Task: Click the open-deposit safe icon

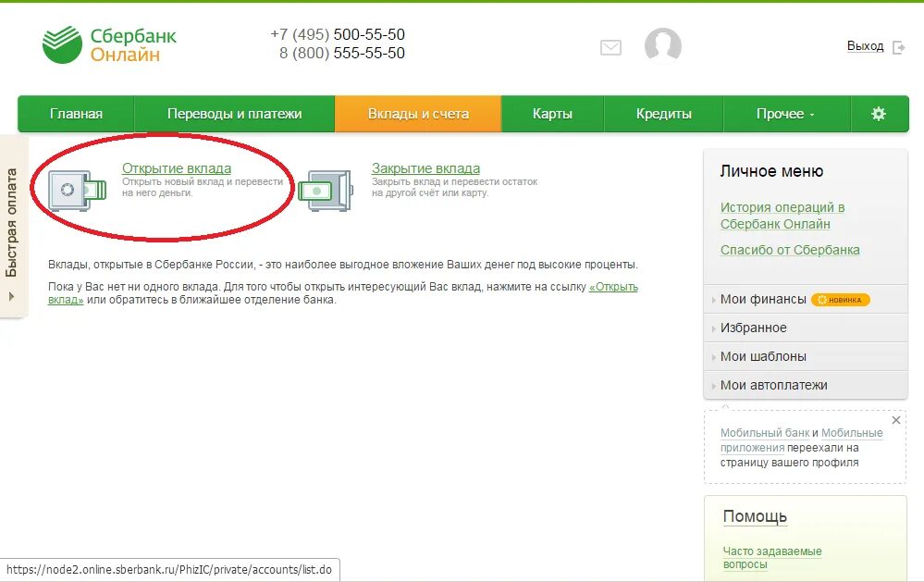Action: [77, 190]
